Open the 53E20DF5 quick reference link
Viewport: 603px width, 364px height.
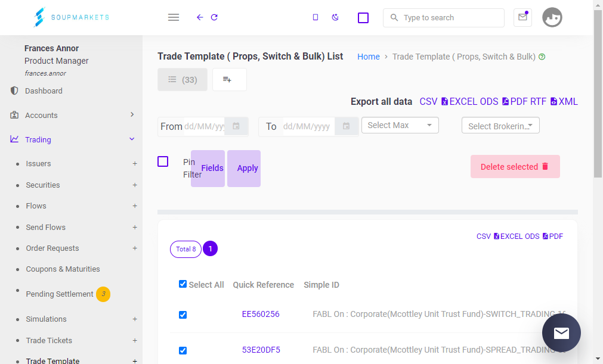261,350
